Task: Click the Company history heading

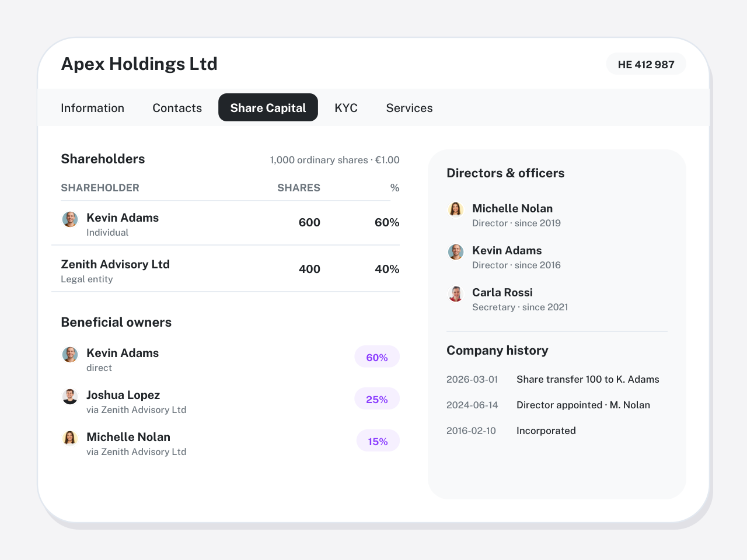Action: click(x=497, y=350)
